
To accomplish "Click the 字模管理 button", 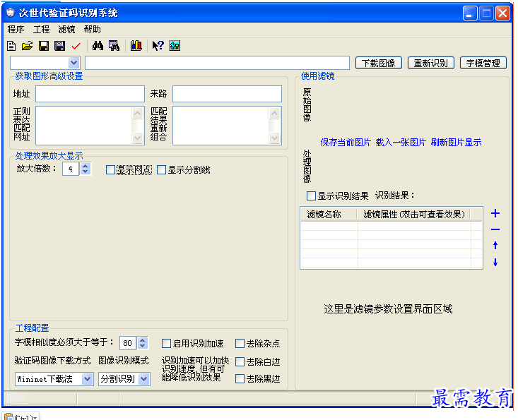I will point(483,63).
